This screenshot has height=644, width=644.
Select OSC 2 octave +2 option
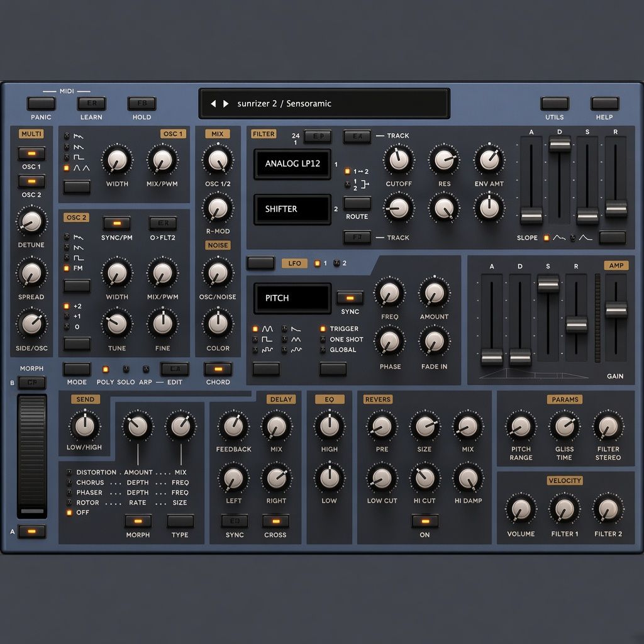point(67,306)
